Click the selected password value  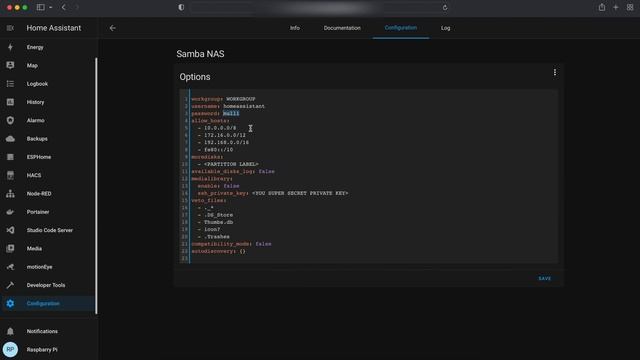coord(231,113)
